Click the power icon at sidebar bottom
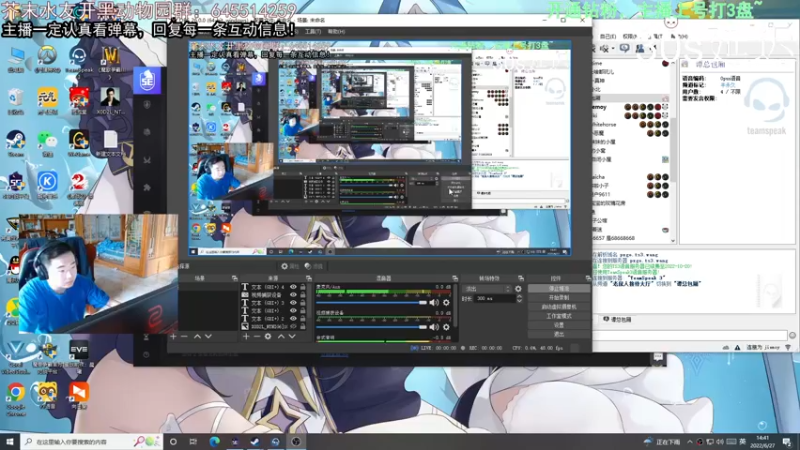800x450 pixels. pyautogui.click(x=146, y=355)
